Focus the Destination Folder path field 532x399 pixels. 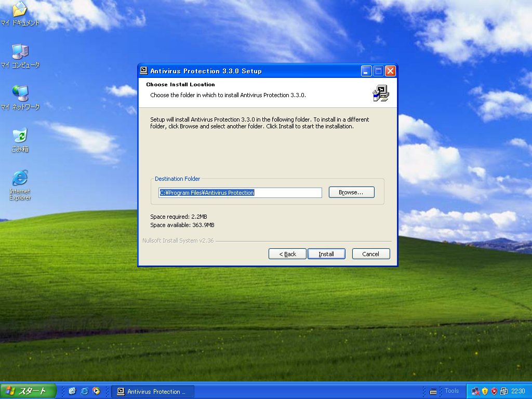click(240, 193)
